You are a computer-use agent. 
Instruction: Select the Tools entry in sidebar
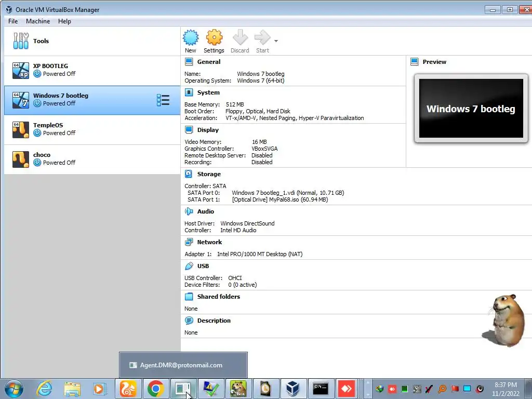92,41
